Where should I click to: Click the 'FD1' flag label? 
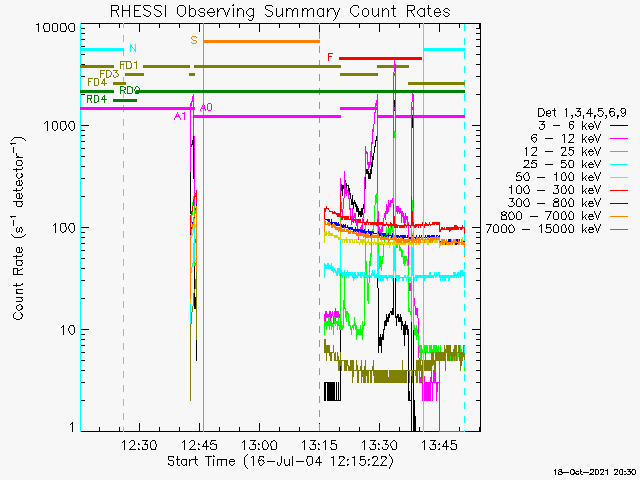click(129, 65)
